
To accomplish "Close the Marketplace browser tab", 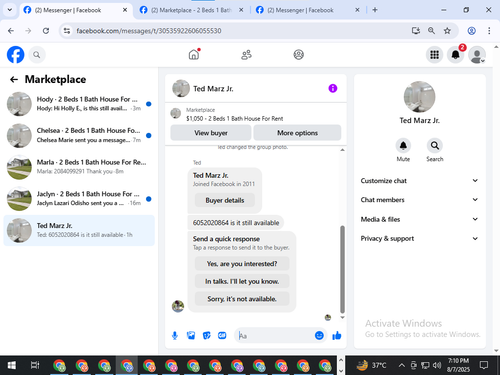I will (x=241, y=10).
